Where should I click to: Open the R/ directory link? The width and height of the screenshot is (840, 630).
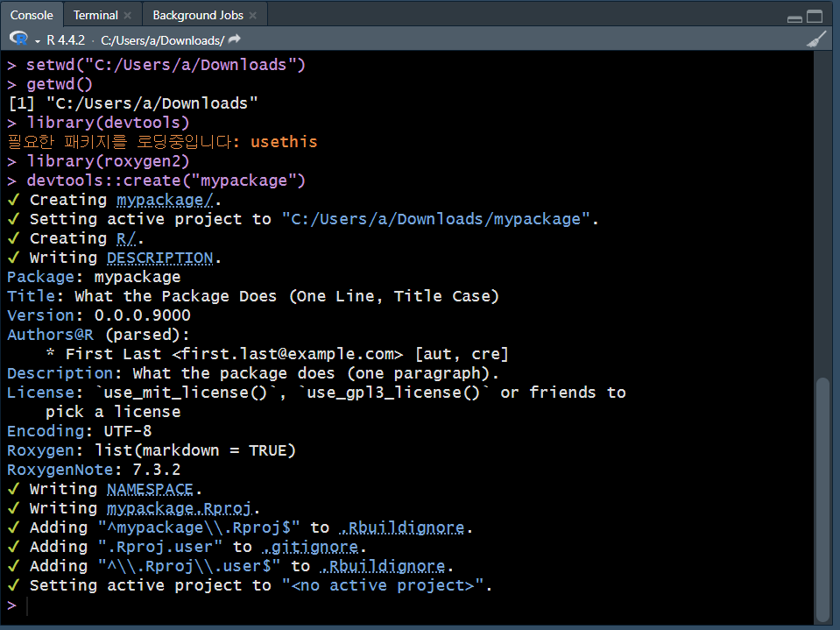126,238
